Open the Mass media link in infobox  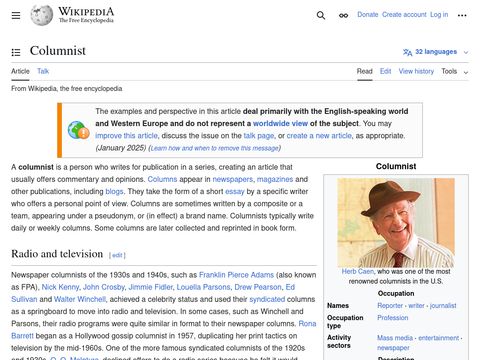395,338
